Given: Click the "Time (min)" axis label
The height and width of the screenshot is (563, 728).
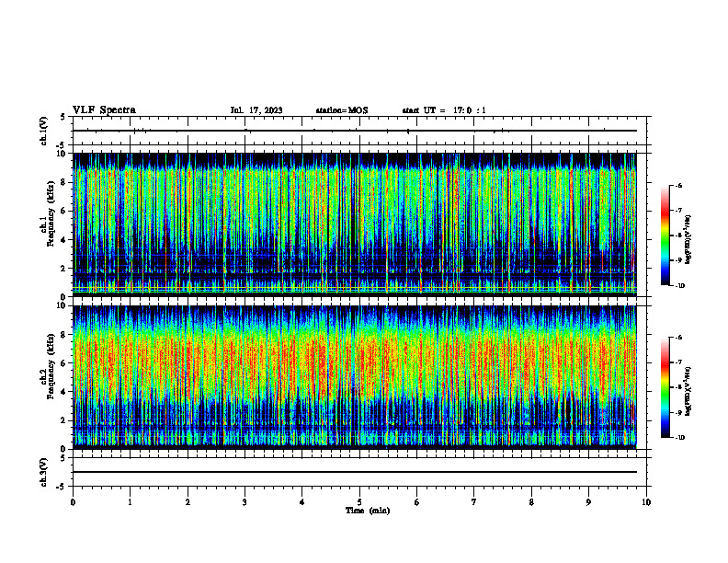Looking at the screenshot, I should tap(368, 511).
